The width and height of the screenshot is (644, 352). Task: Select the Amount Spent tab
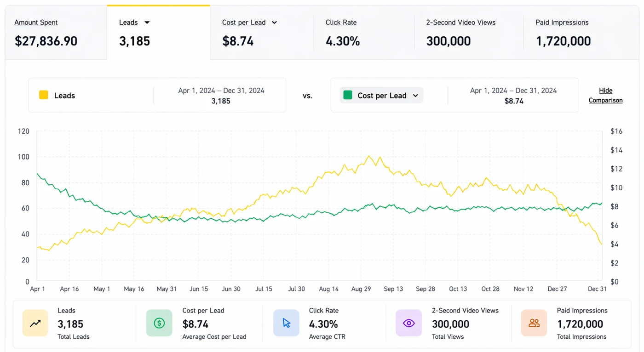56,33
